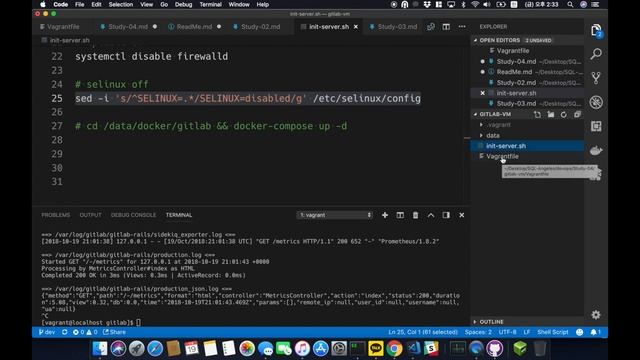Image resolution: width=640 pixels, height=360 pixels.
Task: Open the Problems panel tab
Action: tap(56, 215)
